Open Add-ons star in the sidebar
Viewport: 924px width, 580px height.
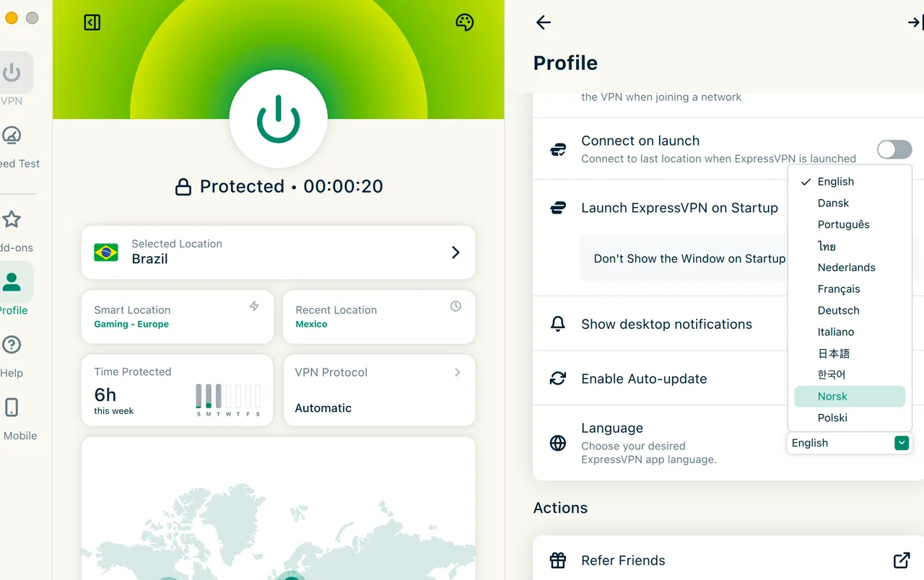pos(12,232)
